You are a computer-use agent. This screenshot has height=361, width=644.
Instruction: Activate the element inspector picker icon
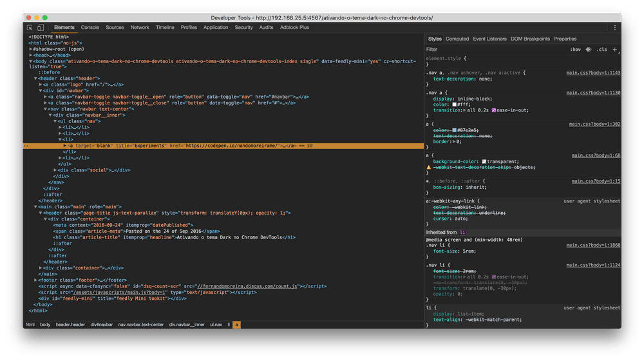[30, 28]
